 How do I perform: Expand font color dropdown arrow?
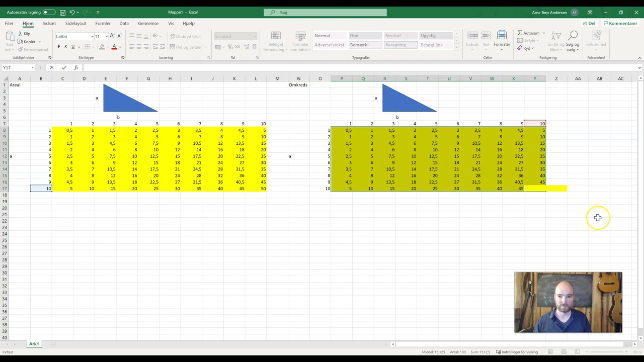click(120, 47)
